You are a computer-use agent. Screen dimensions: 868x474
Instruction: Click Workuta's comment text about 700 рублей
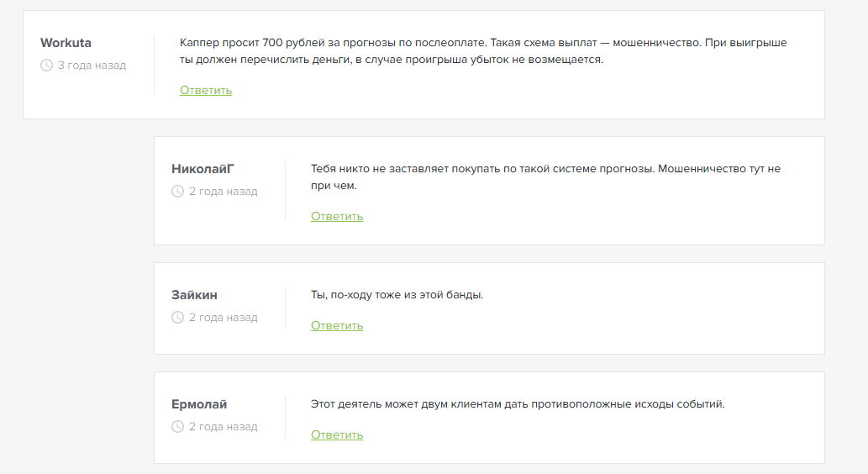point(483,51)
